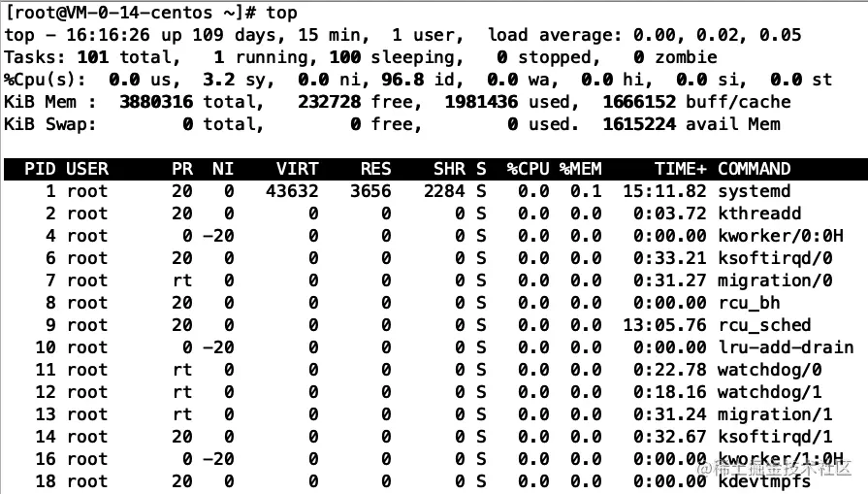Select the rcu_bh process name
Image resolution: width=868 pixels, height=494 pixels.
click(749, 303)
